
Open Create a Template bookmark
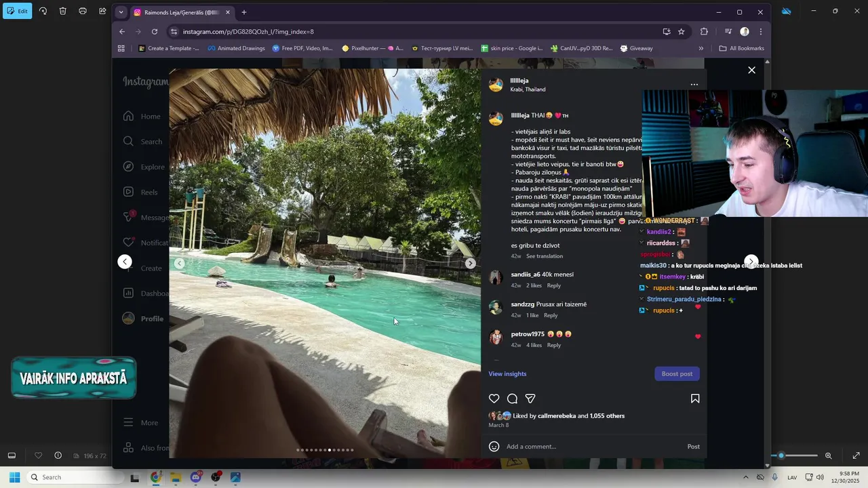coord(169,48)
